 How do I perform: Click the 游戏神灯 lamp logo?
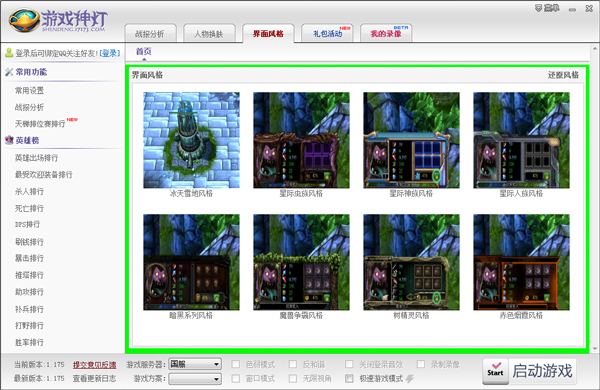point(24,20)
